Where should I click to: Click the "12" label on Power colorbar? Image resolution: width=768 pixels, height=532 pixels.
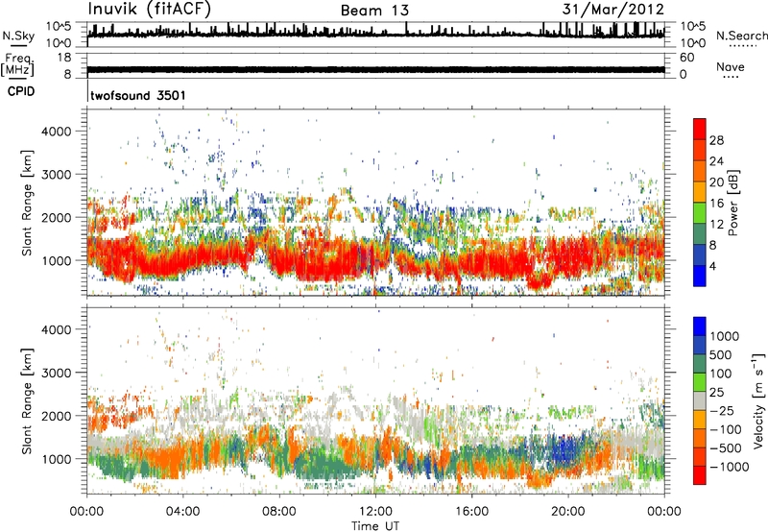(716, 225)
